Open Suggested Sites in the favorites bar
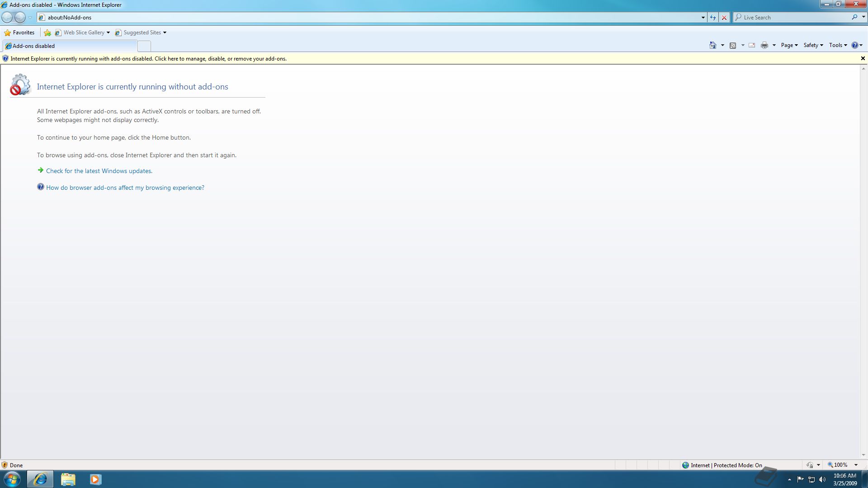 pos(138,33)
